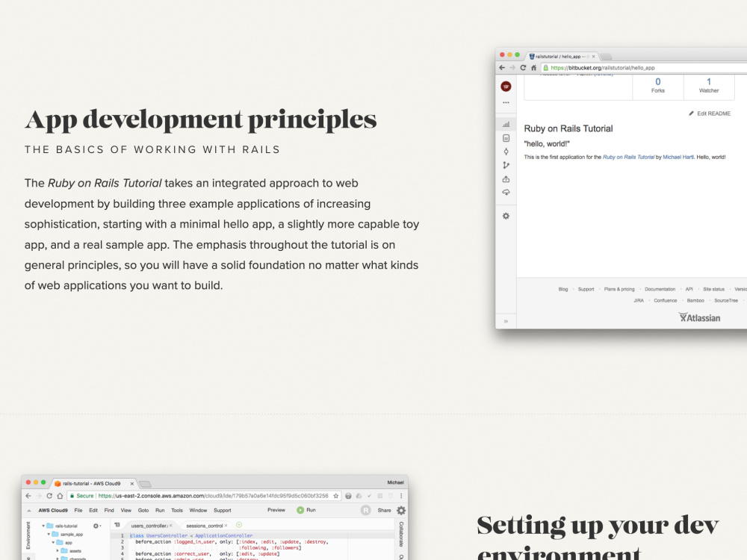
Task: Click the Share button in Cloud9
Action: click(x=384, y=510)
